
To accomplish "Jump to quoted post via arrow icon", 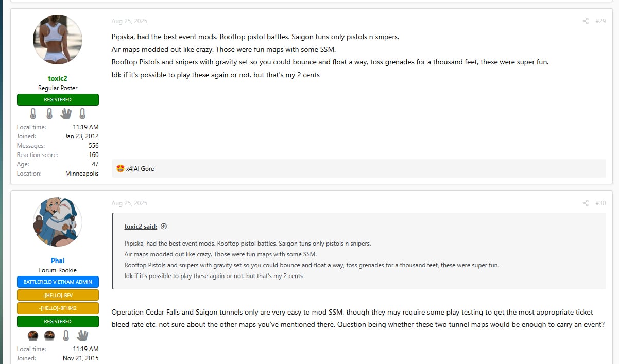I will pyautogui.click(x=164, y=226).
